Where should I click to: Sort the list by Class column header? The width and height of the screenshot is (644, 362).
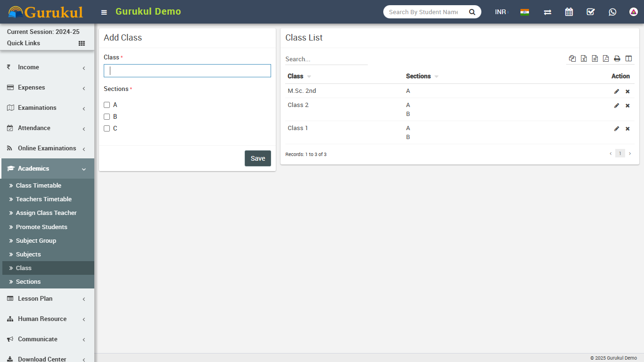tap(296, 76)
